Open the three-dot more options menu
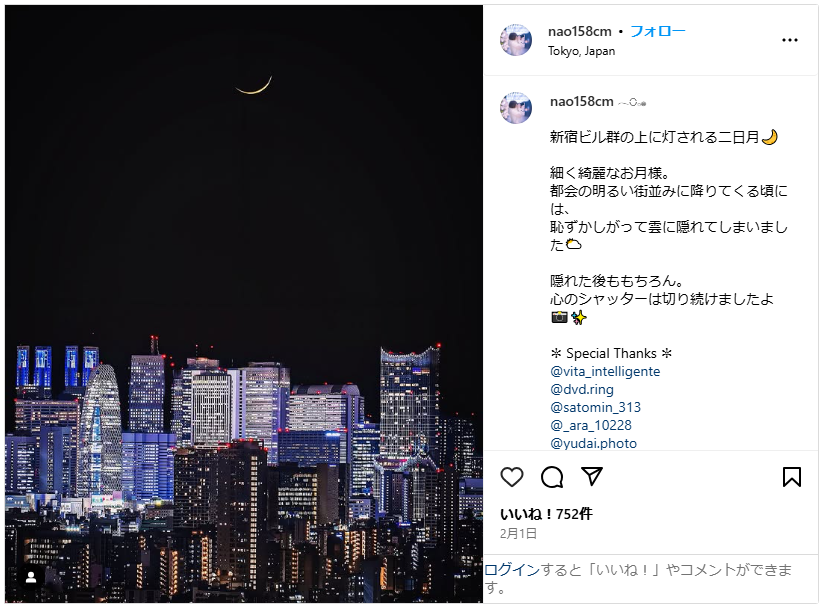 coord(789,40)
